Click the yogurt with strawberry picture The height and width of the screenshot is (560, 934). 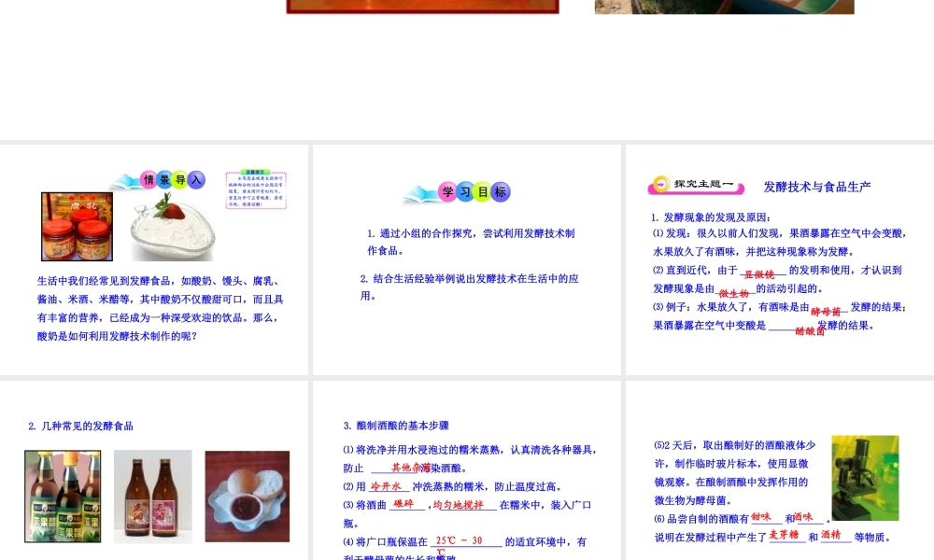point(173,228)
